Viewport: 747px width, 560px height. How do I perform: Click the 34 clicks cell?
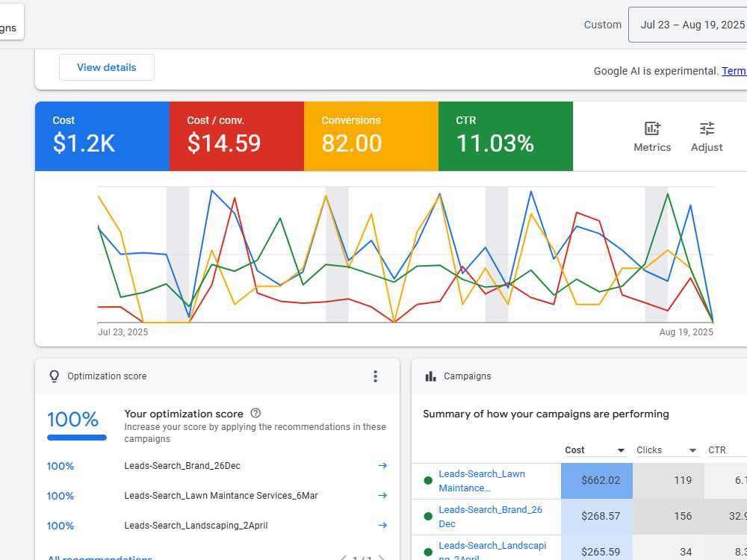click(x=669, y=547)
